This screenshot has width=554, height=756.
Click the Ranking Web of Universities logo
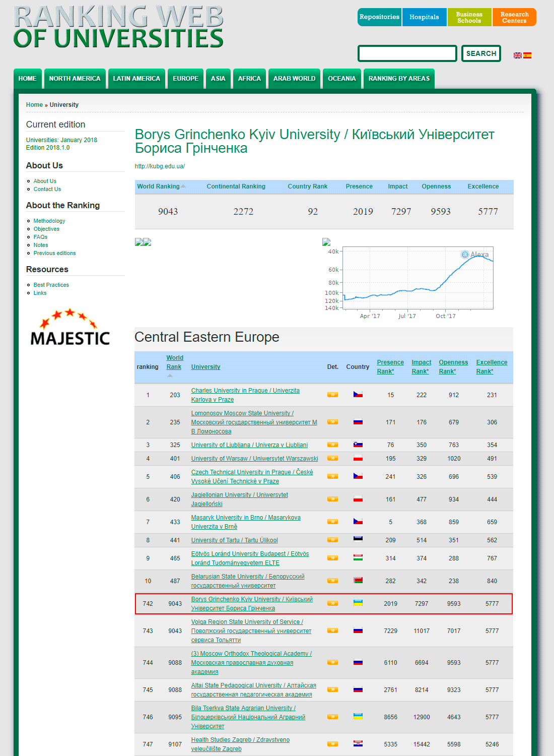pyautogui.click(x=118, y=28)
